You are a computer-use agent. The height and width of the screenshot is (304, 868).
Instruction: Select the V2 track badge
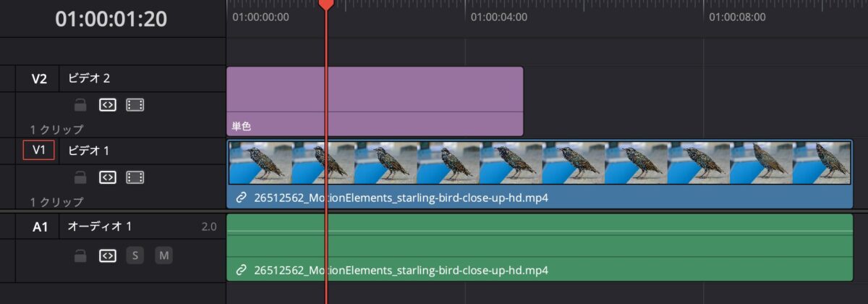[39, 79]
